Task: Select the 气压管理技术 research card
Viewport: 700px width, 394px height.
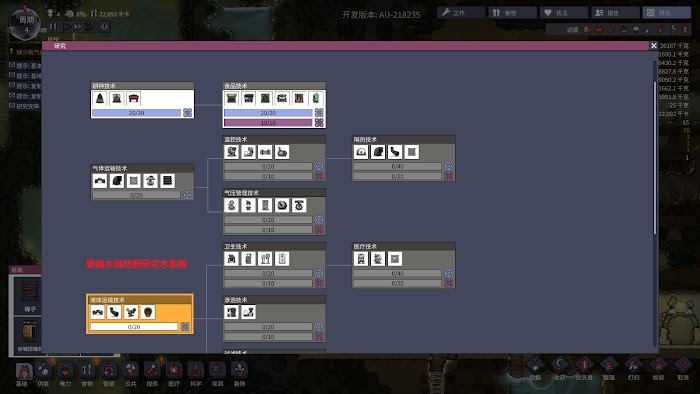Action: pos(274,212)
